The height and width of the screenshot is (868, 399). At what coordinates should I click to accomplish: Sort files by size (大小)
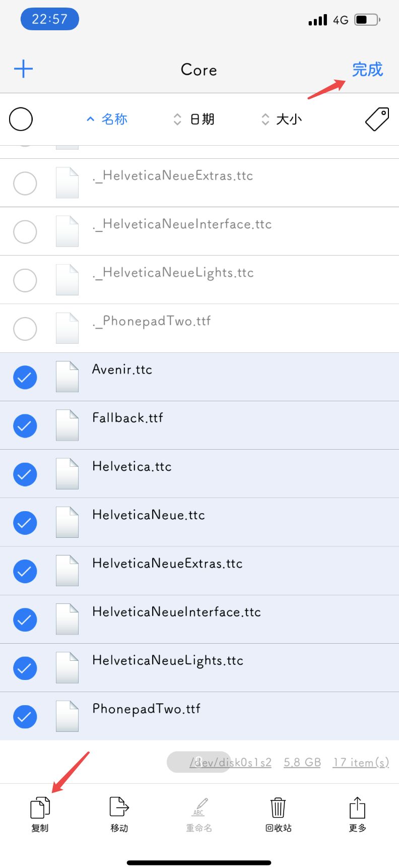[282, 119]
